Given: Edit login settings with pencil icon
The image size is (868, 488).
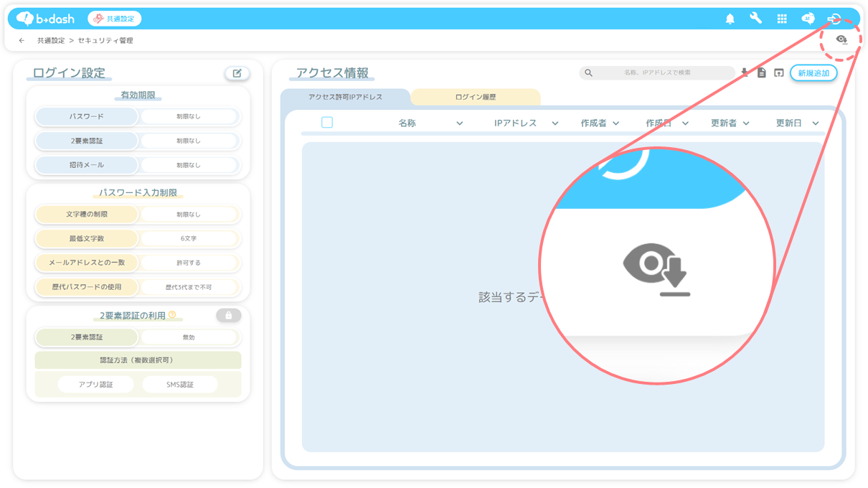Looking at the screenshot, I should 237,73.
